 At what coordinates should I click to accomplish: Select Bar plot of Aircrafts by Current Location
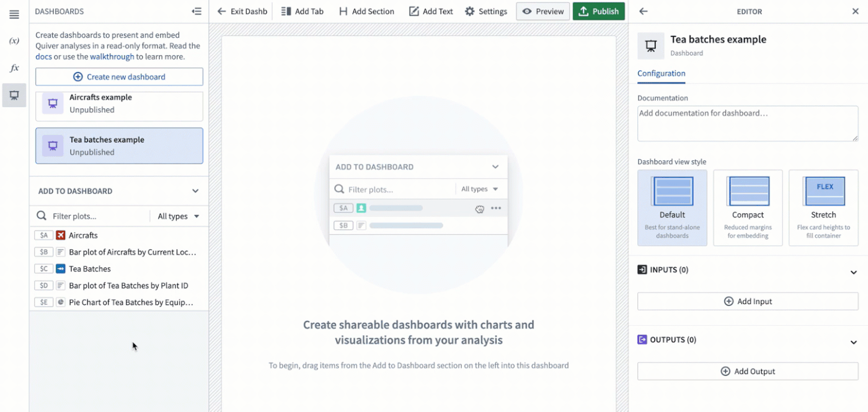pos(119,252)
